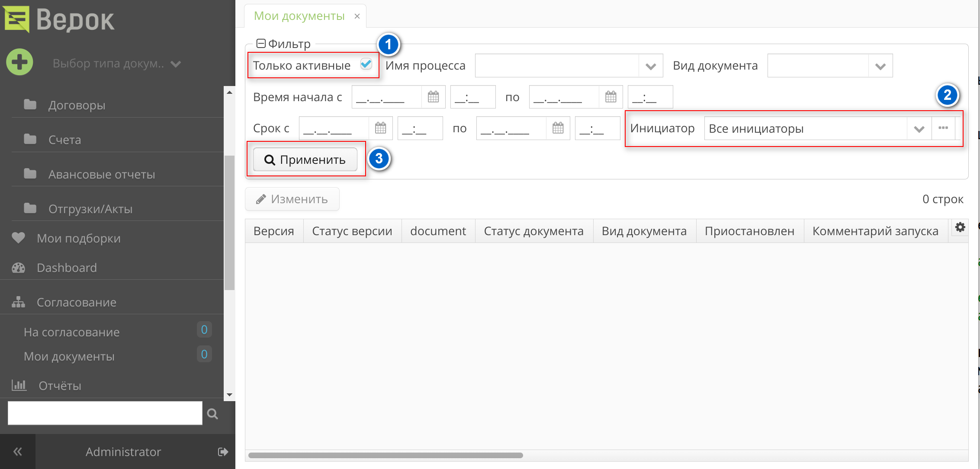Select the heart icon for Мои подборки
This screenshot has width=980, height=469.
(18, 237)
